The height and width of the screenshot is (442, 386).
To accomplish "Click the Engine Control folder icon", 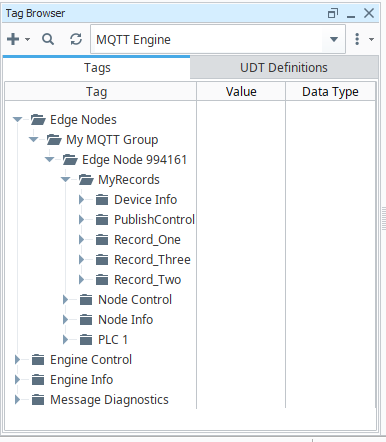I will click(38, 359).
